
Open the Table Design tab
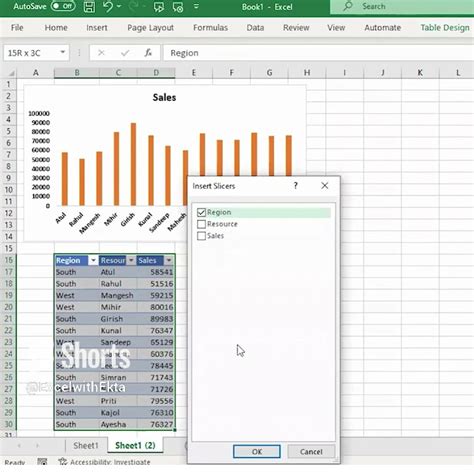(445, 28)
